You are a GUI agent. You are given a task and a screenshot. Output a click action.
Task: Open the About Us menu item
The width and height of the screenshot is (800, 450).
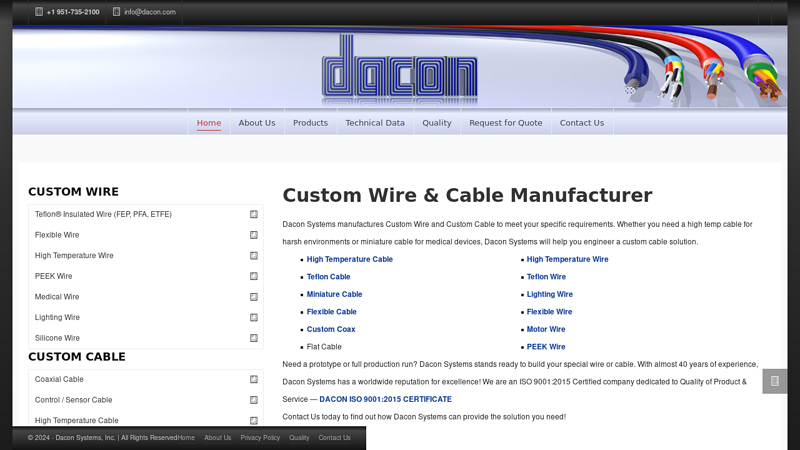(257, 123)
